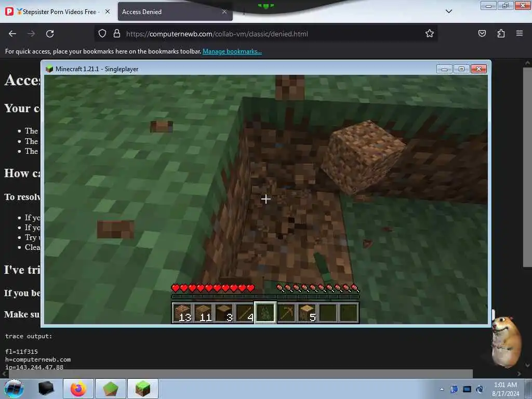
Task: Select hotbar slot with 4 sticks
Action: tap(245, 312)
